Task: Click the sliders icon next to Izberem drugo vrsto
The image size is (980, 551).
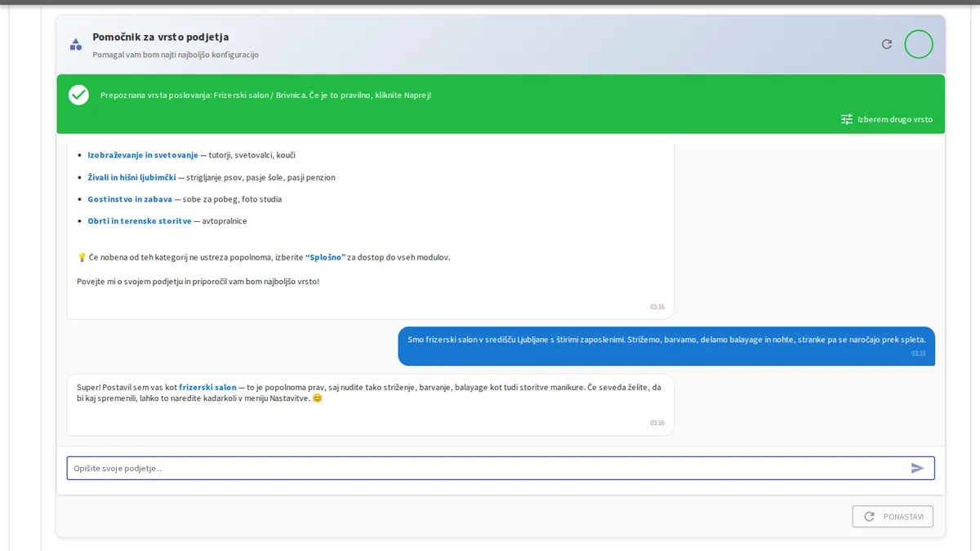Action: [847, 119]
